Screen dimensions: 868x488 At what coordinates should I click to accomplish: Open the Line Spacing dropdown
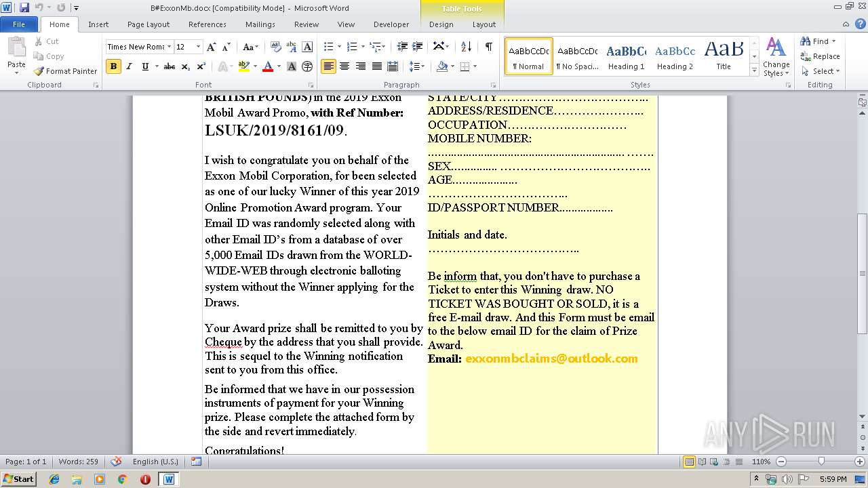pos(417,66)
